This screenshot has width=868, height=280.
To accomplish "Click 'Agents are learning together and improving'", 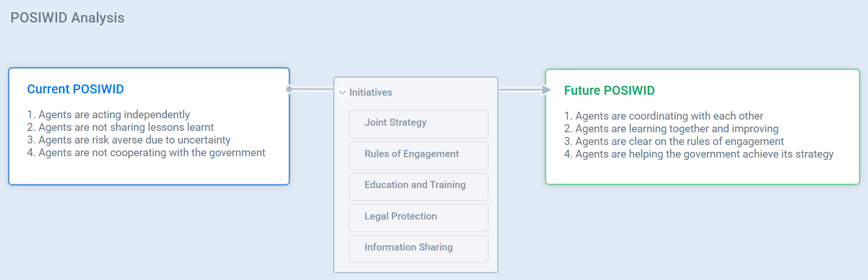I will 671,129.
